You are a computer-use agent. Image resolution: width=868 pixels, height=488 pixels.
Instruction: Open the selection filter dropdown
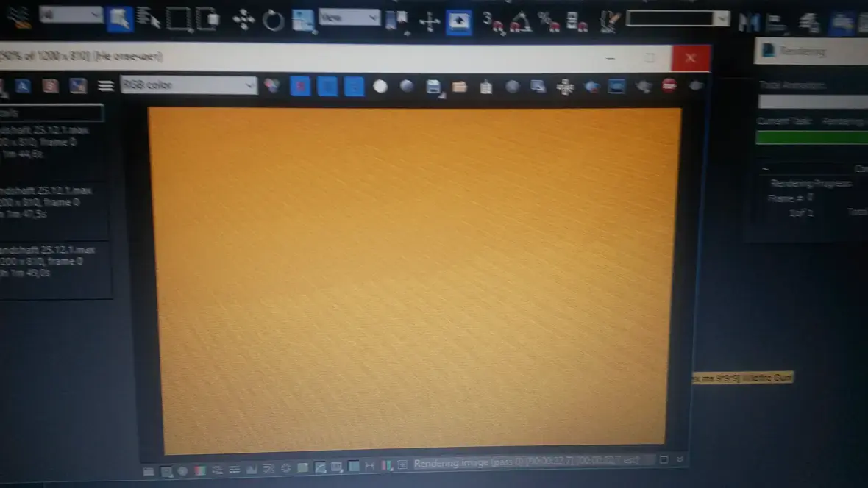tap(71, 15)
